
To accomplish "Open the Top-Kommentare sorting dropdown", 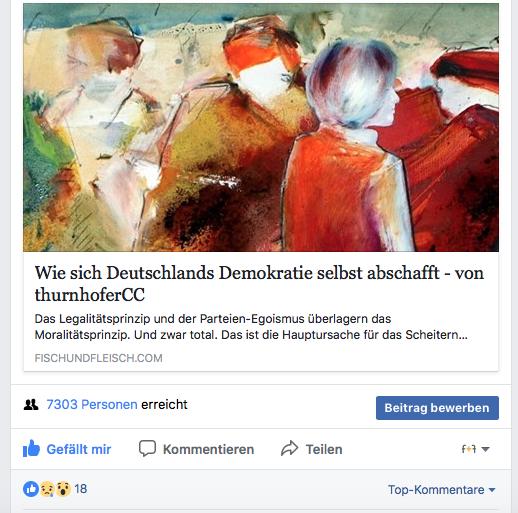I will [x=441, y=490].
